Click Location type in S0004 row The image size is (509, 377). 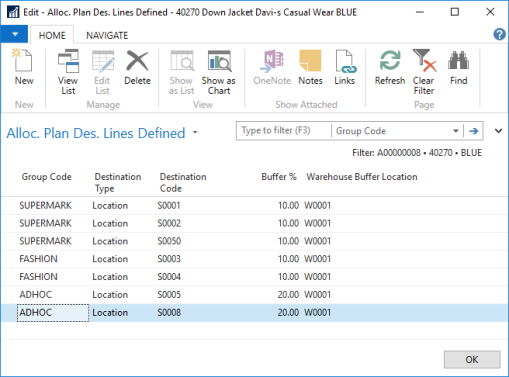pyautogui.click(x=110, y=277)
